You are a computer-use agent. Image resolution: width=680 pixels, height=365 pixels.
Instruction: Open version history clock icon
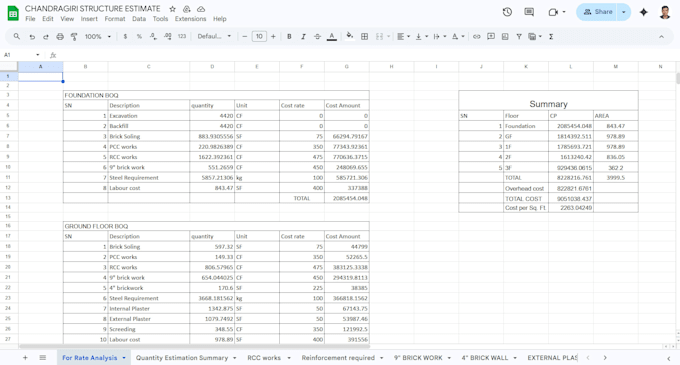pos(507,12)
